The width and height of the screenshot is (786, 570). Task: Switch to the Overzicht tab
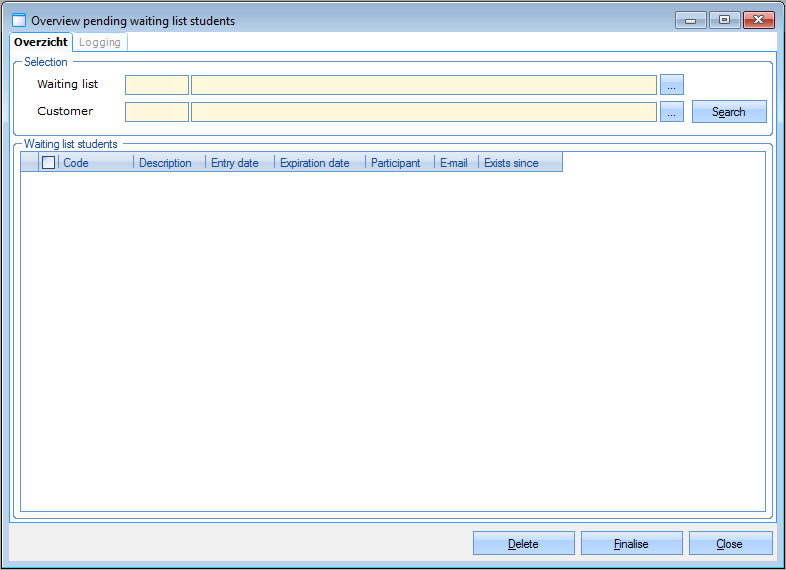coord(41,42)
